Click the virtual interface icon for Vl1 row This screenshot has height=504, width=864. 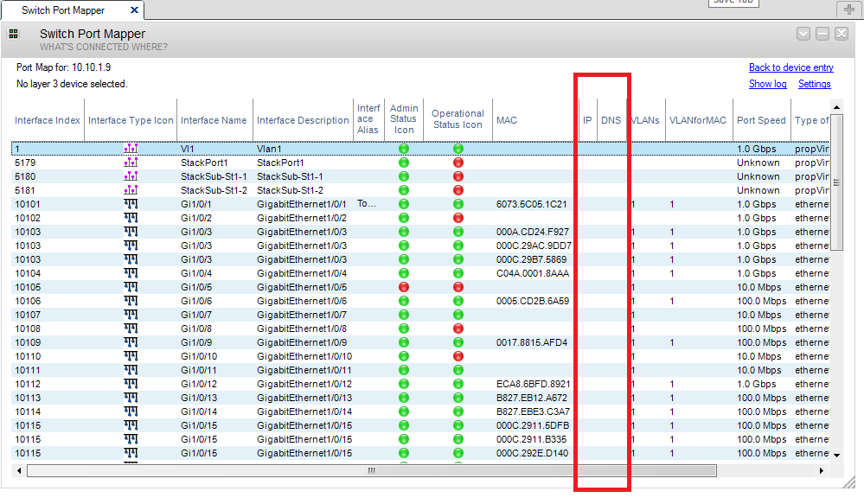point(131,149)
